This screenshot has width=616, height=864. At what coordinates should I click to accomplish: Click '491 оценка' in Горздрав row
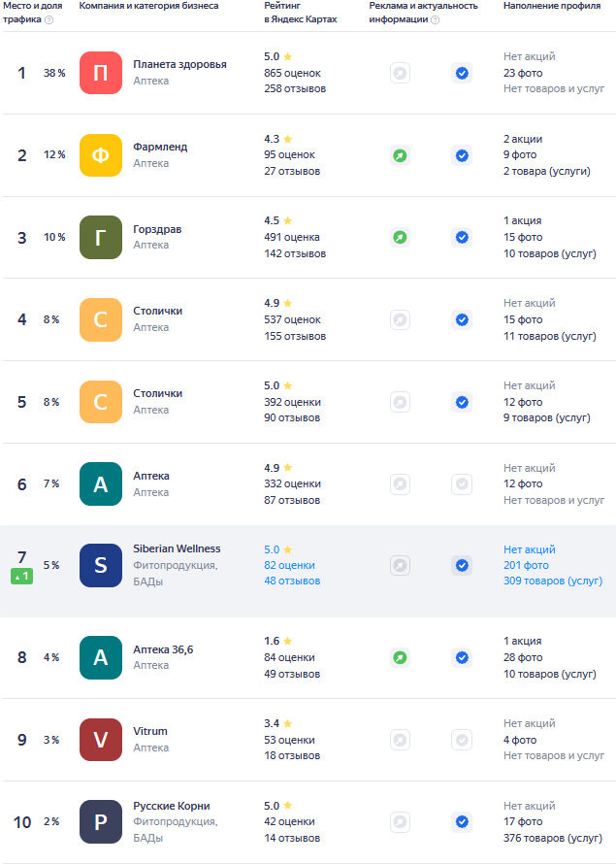click(292, 238)
